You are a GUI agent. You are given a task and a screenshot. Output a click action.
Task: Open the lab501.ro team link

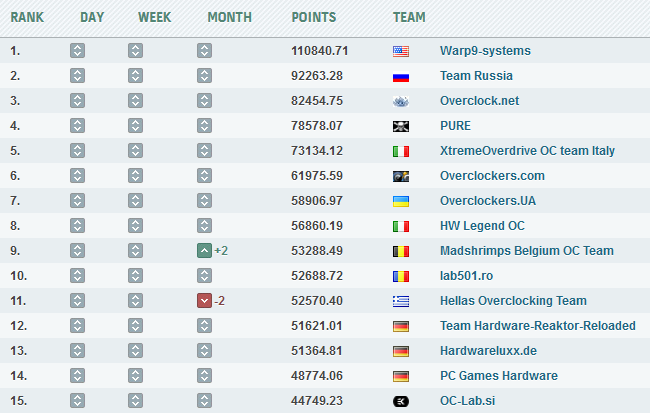pos(466,276)
